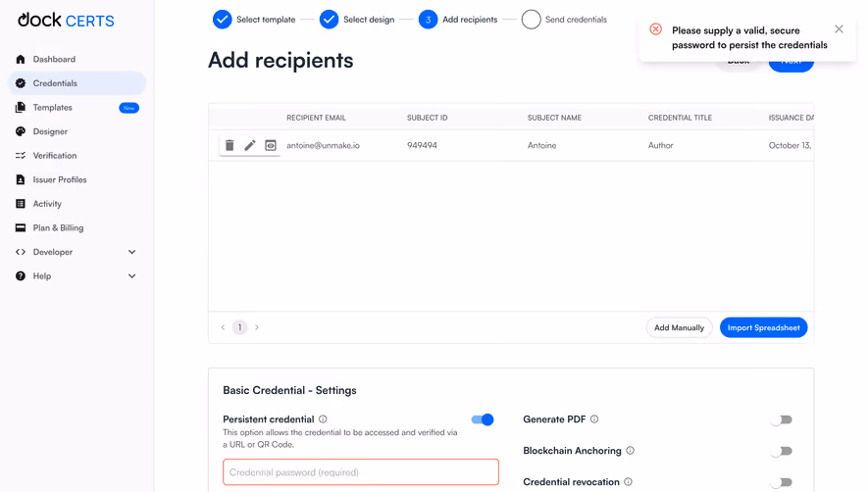Click the red error icon in notification

655,29
